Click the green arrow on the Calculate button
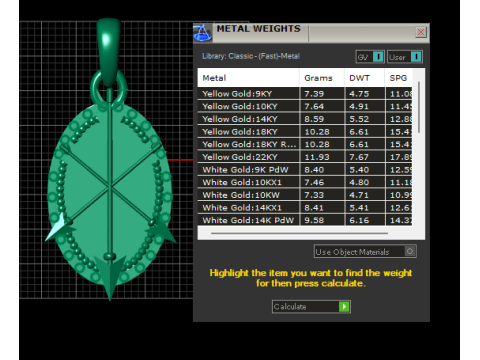480x360 pixels. (x=344, y=307)
